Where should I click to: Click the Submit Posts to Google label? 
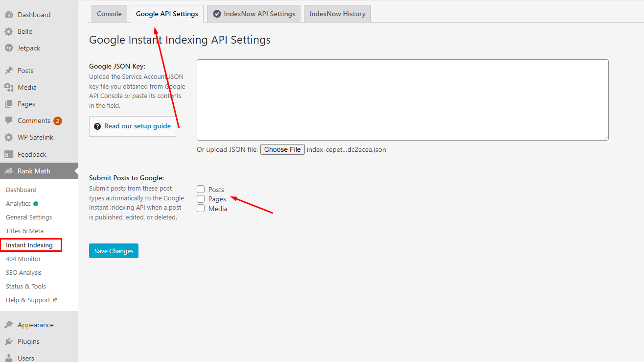126,178
